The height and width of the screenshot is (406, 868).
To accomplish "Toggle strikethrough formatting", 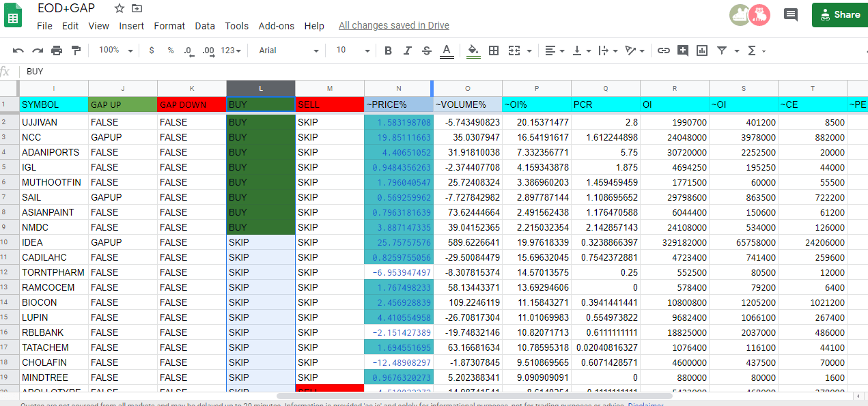I will pos(427,50).
